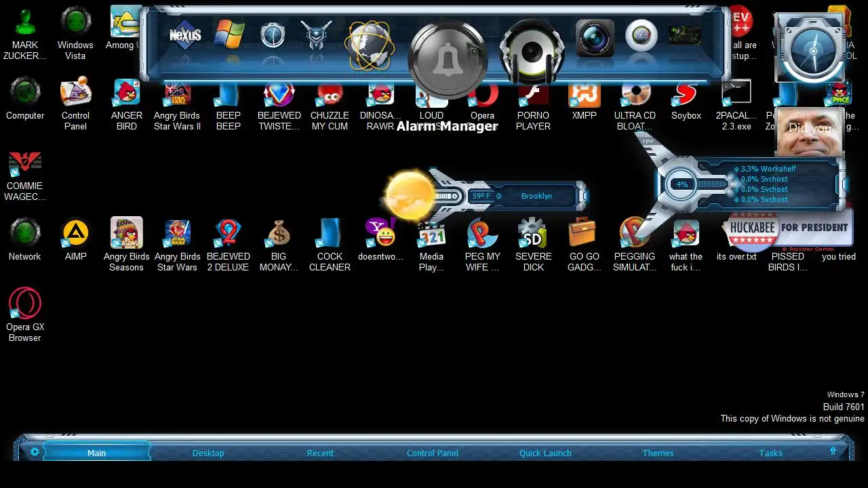The width and height of the screenshot is (868, 488).
Task: Open the Media Play... shortcut
Action: click(431, 245)
